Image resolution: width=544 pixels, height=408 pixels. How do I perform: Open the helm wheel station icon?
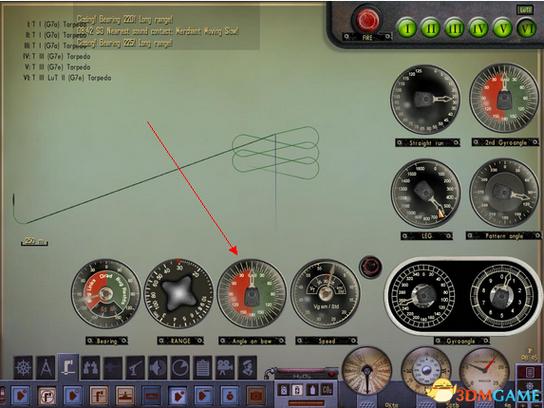click(23, 368)
